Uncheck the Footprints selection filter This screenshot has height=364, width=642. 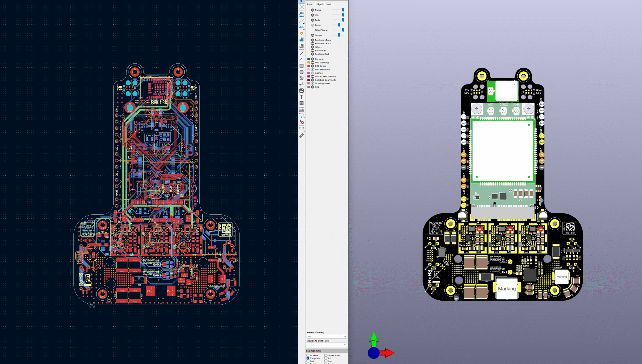click(308, 358)
